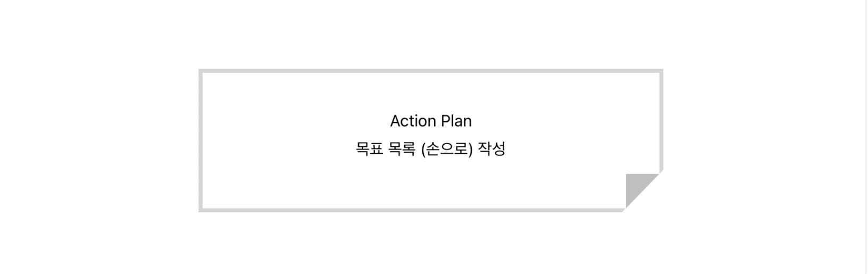Click the blank page area left of the card
Screen dimensions: 868x274
coord(99,140)
